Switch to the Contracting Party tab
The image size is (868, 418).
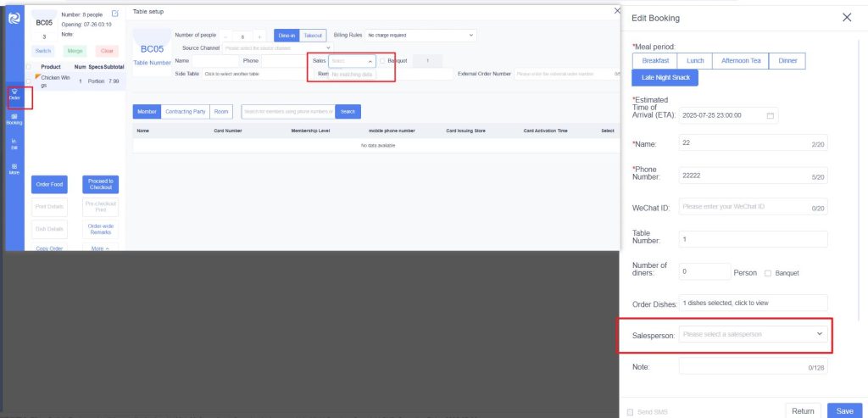(x=185, y=111)
